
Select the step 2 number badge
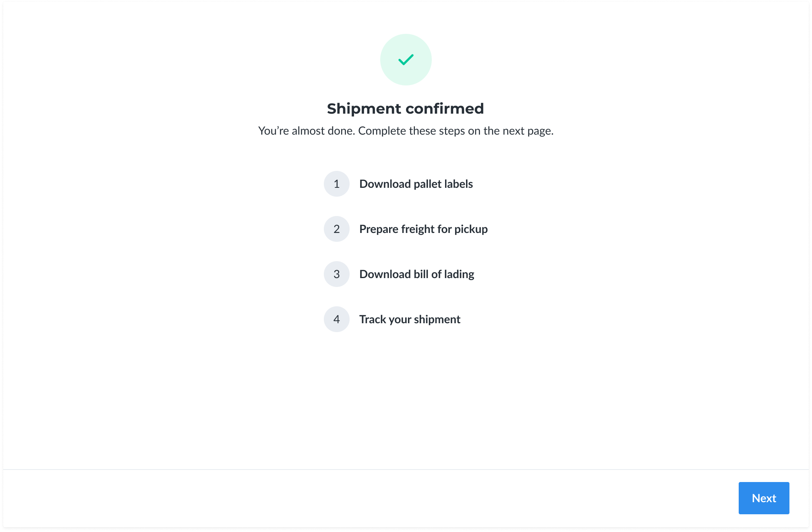tap(337, 229)
